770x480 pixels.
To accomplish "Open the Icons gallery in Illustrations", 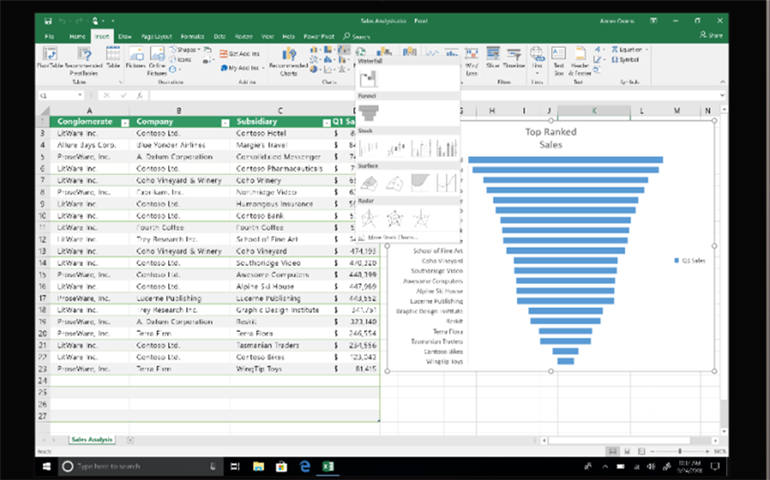I will click(180, 59).
